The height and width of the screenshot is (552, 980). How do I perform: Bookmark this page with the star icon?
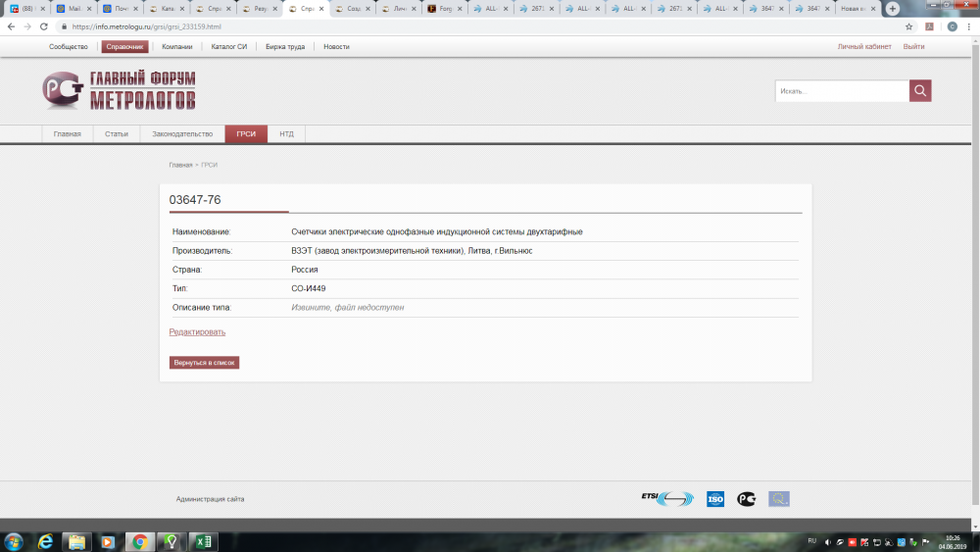coord(908,26)
